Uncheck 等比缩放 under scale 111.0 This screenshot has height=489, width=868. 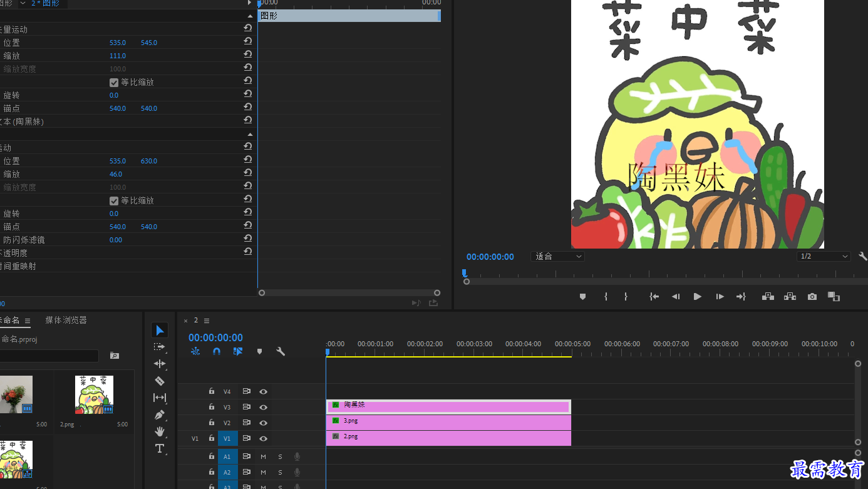coord(114,82)
